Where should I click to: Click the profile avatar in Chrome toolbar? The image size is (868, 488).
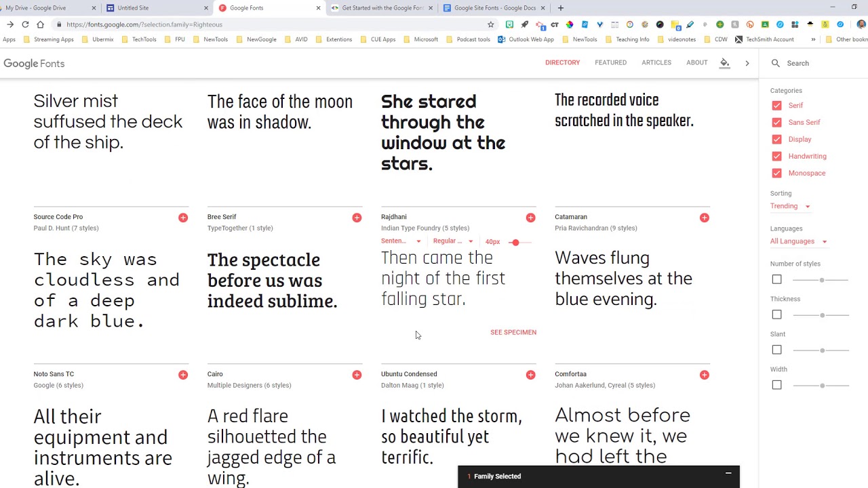point(861,24)
